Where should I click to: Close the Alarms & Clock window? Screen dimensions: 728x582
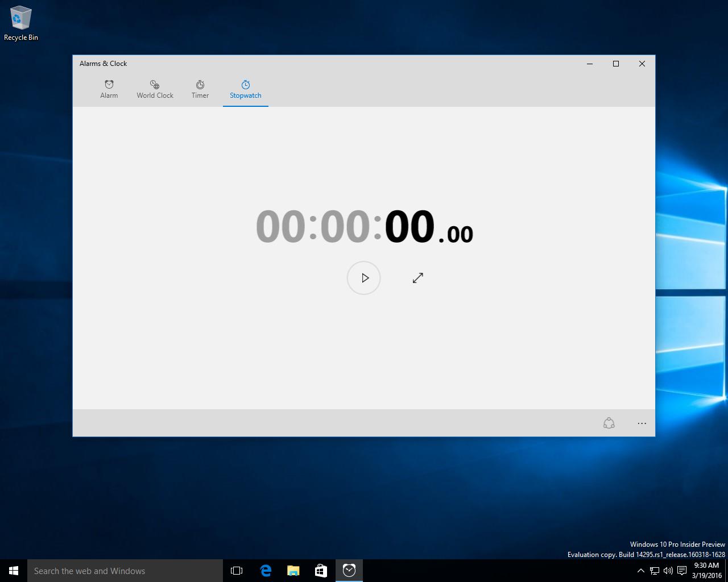(x=642, y=64)
